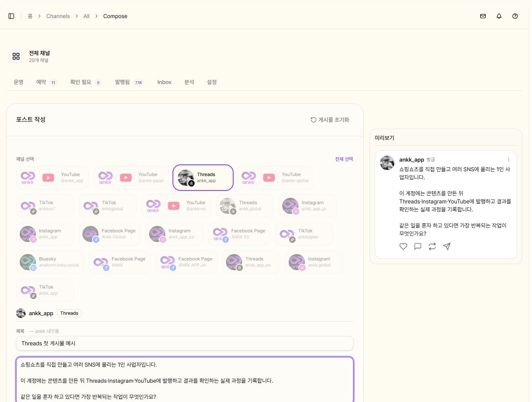Image resolution: width=532 pixels, height=402 pixels.
Task: Click the like heart icon in preview
Action: coord(403,246)
